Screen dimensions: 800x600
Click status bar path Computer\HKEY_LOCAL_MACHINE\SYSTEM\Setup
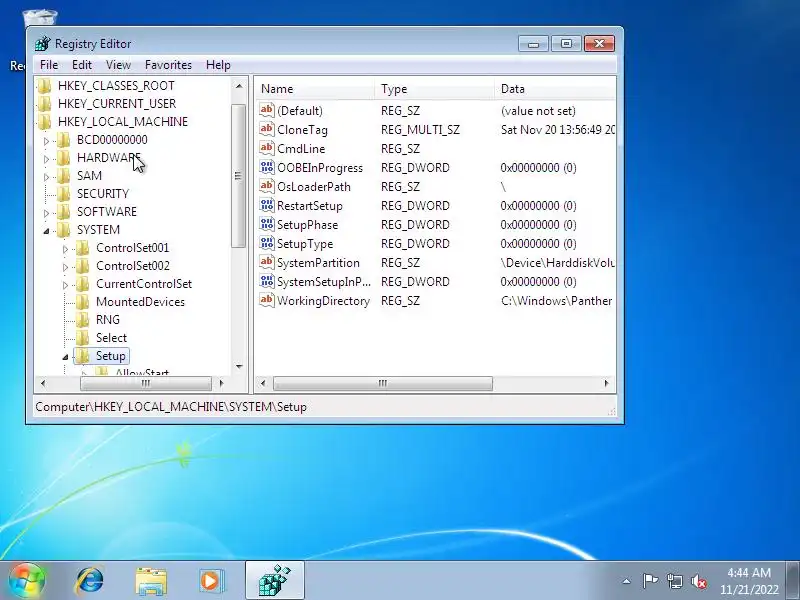tap(171, 407)
